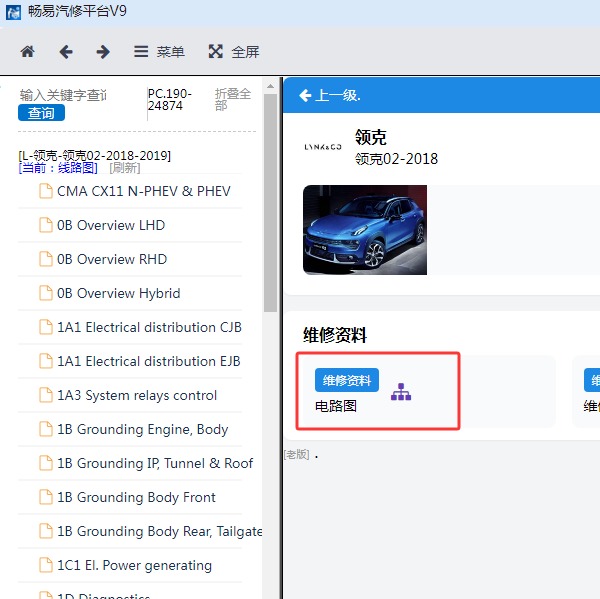Click file icon beside 1B Grounding Body Front

[x=46, y=498]
